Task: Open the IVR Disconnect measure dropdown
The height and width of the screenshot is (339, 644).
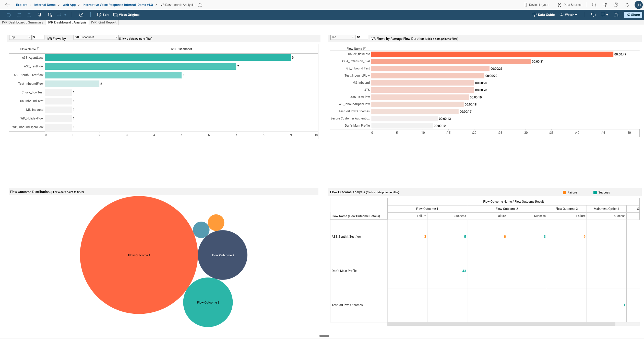Action: 96,37
